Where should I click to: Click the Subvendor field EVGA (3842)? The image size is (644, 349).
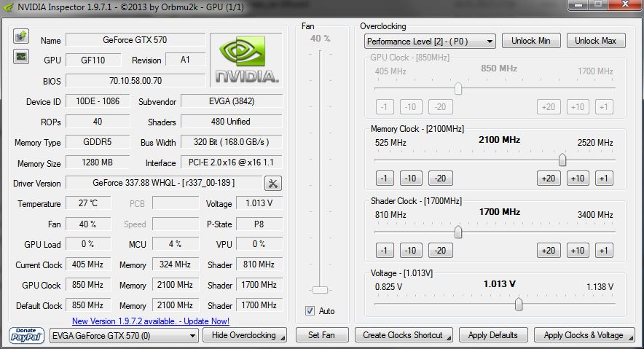click(x=231, y=101)
